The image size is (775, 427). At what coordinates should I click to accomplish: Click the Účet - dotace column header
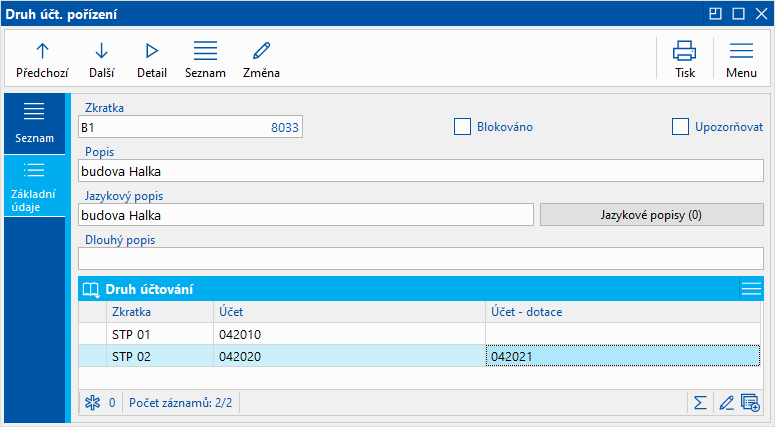tap(623, 312)
